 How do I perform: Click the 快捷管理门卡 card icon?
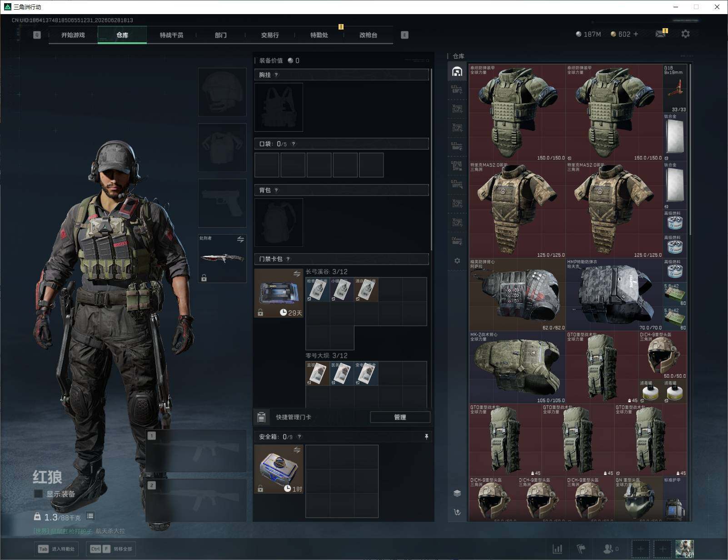pyautogui.click(x=261, y=417)
